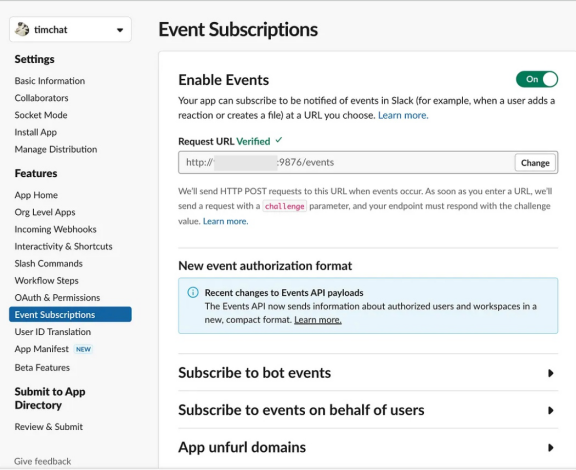Click the Event Subscriptions page heading
576x470 pixels.
point(238,29)
